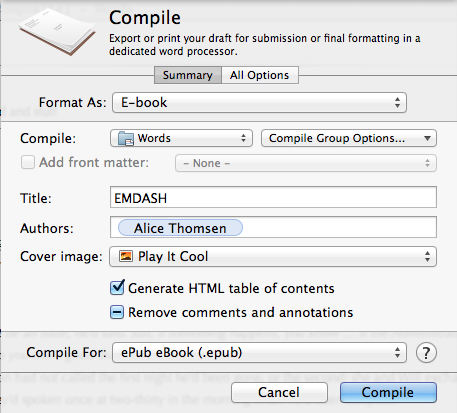The width and height of the screenshot is (457, 413).
Task: Click the manuscript book icon in header
Action: click(x=57, y=31)
